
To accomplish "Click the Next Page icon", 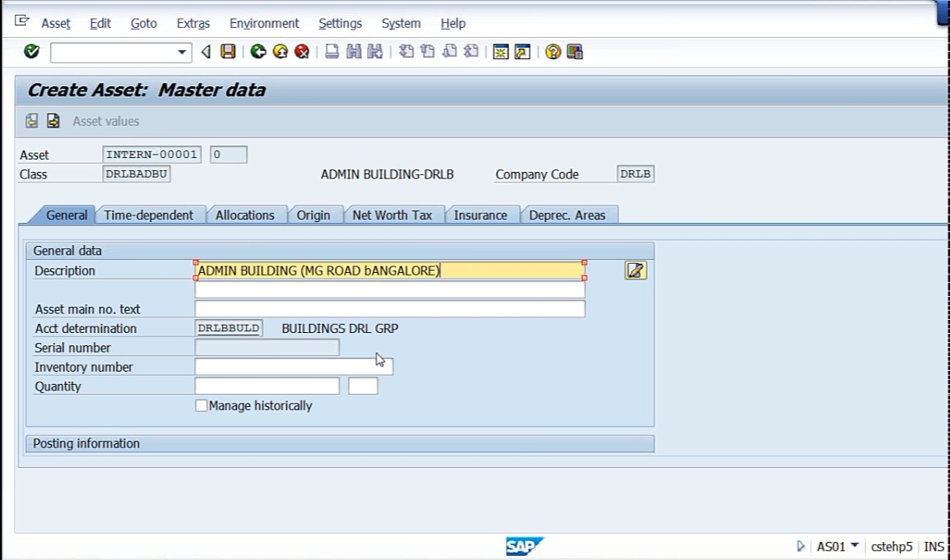I will click(x=450, y=52).
